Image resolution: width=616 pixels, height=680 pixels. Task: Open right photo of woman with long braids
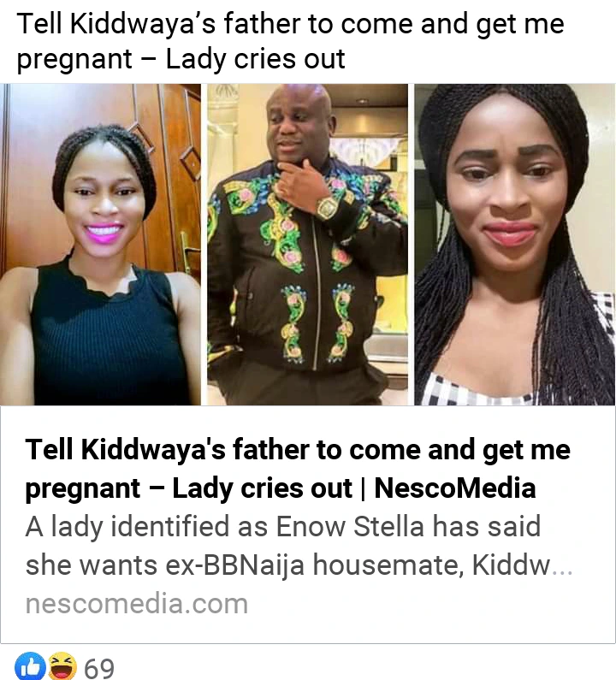pos(514,245)
